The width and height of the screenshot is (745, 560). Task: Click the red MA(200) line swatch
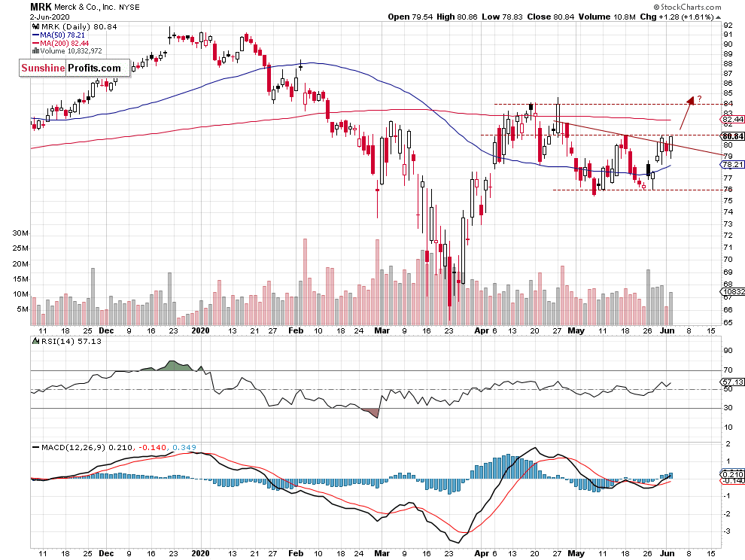coord(35,43)
